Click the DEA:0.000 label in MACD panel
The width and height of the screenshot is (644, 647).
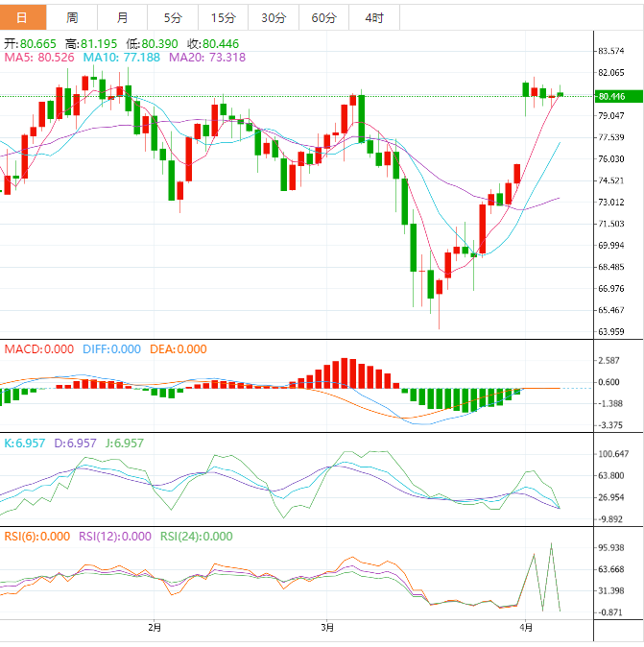pyautogui.click(x=177, y=349)
